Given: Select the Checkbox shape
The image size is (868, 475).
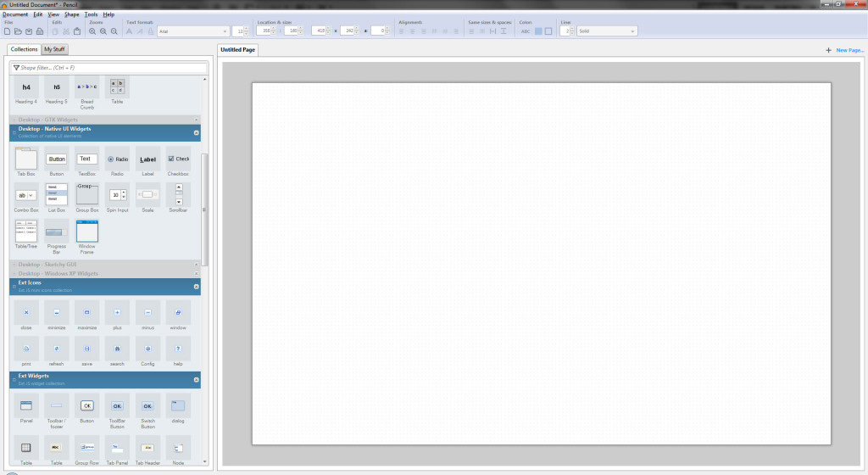Looking at the screenshot, I should (178, 162).
